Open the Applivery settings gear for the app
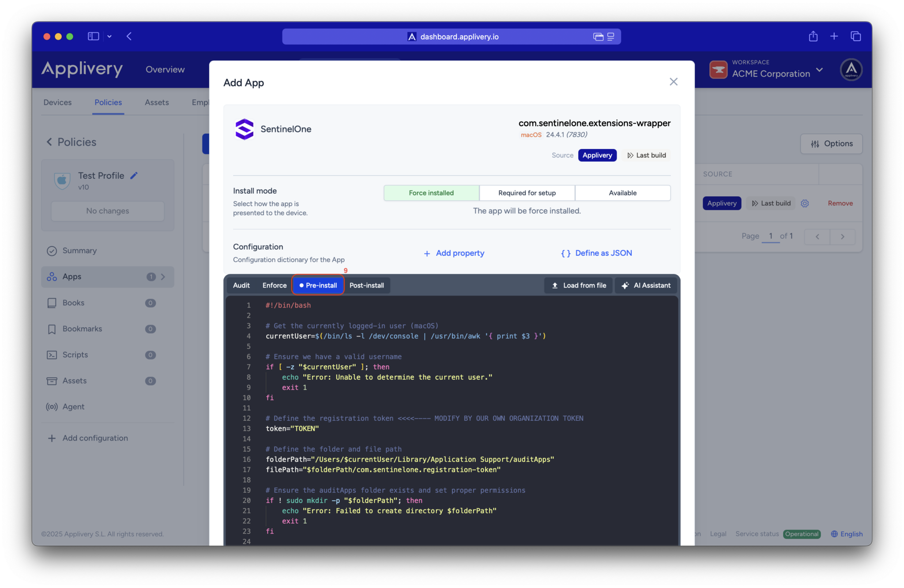904x588 pixels. (805, 203)
